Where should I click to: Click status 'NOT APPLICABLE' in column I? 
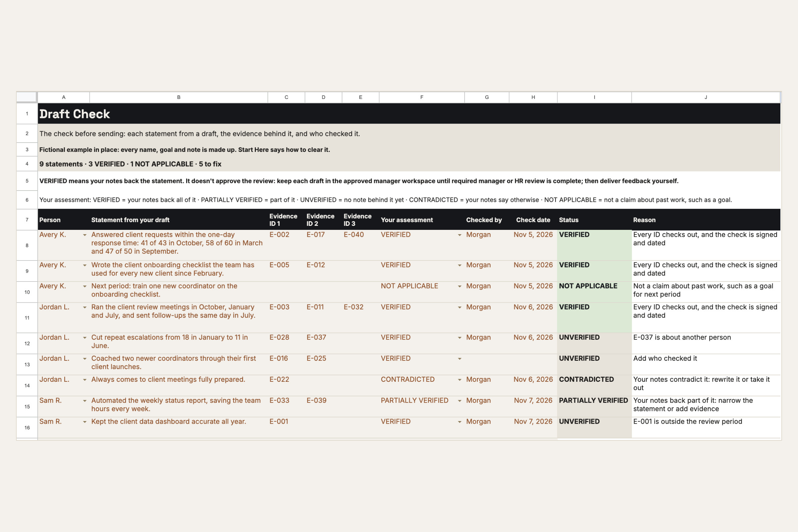[588, 286]
